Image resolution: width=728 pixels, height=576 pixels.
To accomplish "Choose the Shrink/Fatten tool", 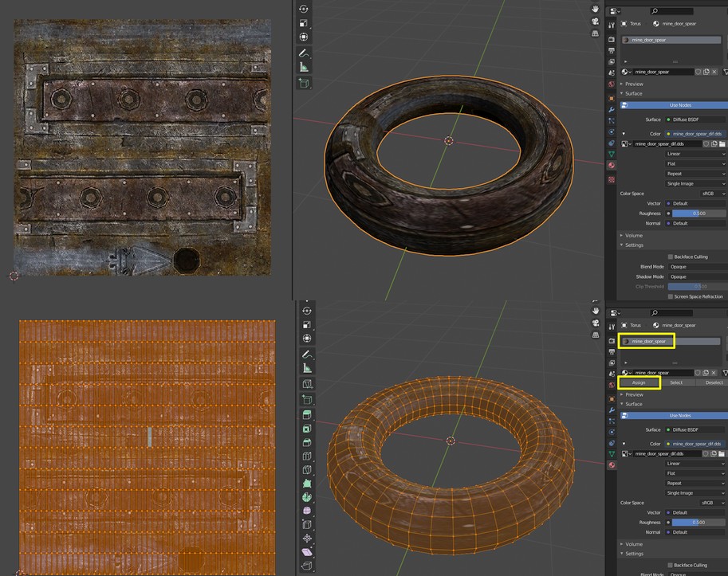I will tap(307, 539).
